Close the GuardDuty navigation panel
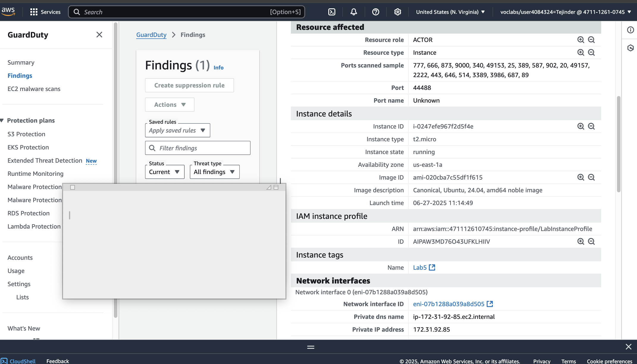Screen dimensions: 637x364 (x=99, y=35)
